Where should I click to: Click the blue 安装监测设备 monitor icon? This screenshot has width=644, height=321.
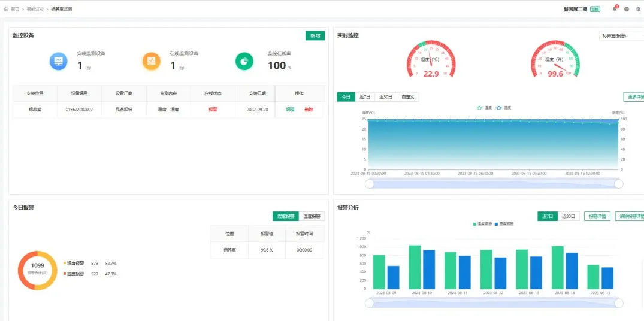point(58,61)
